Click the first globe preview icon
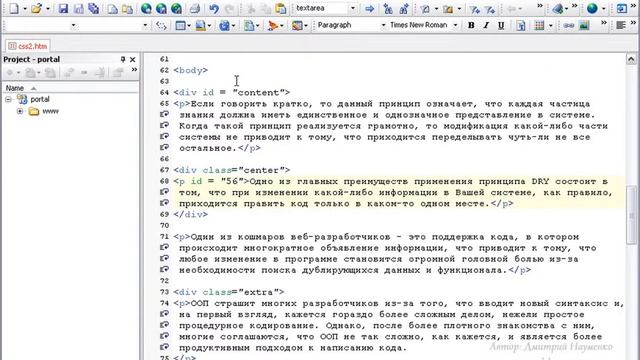Viewport: 640px width, 360px height. click(146, 8)
